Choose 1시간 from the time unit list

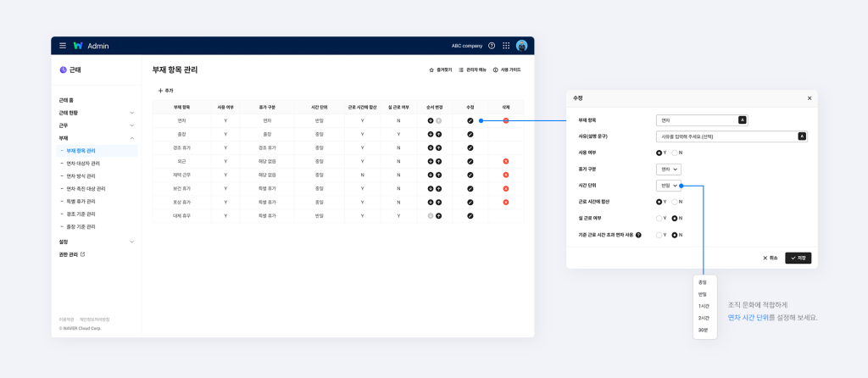[x=704, y=306]
